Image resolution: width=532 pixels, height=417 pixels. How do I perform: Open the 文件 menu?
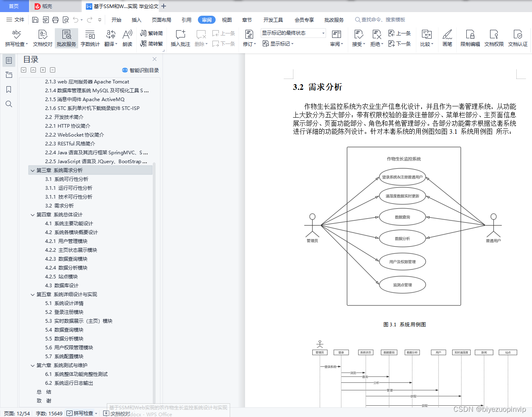coord(15,19)
